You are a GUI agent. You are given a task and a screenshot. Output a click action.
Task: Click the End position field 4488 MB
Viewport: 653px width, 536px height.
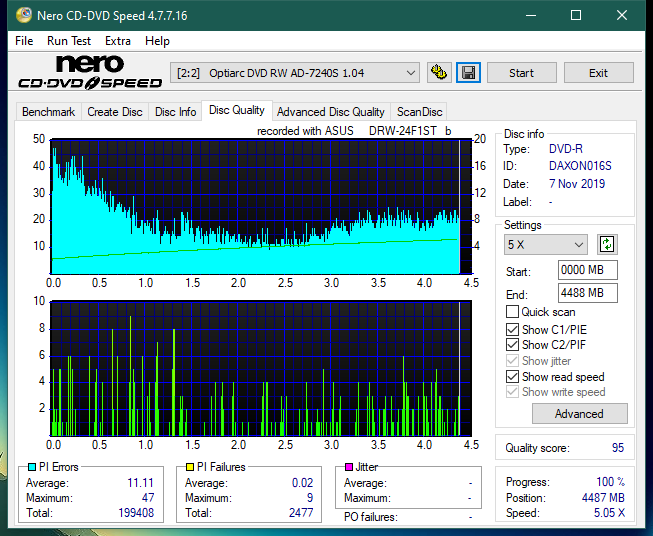coord(588,293)
